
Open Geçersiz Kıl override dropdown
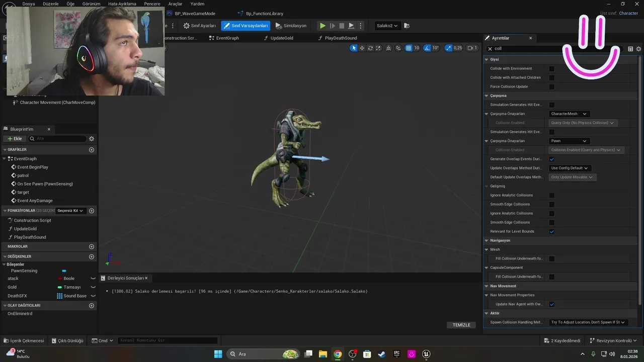click(71, 211)
